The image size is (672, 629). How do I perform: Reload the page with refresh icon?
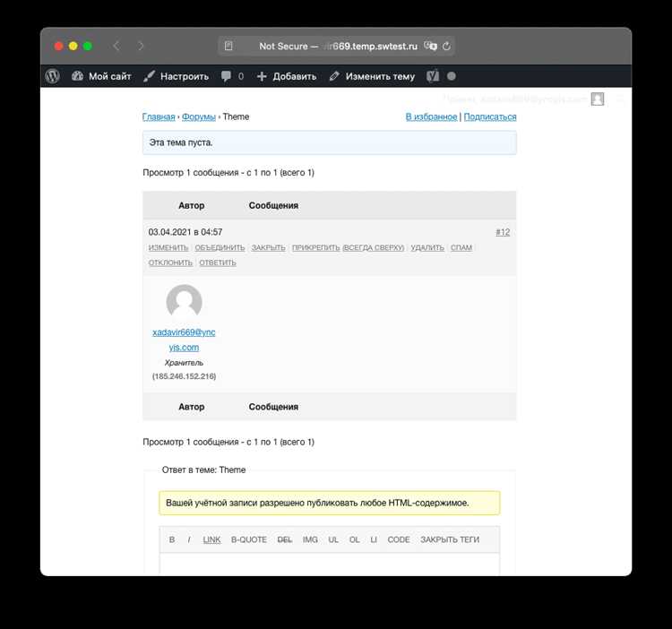tap(446, 47)
